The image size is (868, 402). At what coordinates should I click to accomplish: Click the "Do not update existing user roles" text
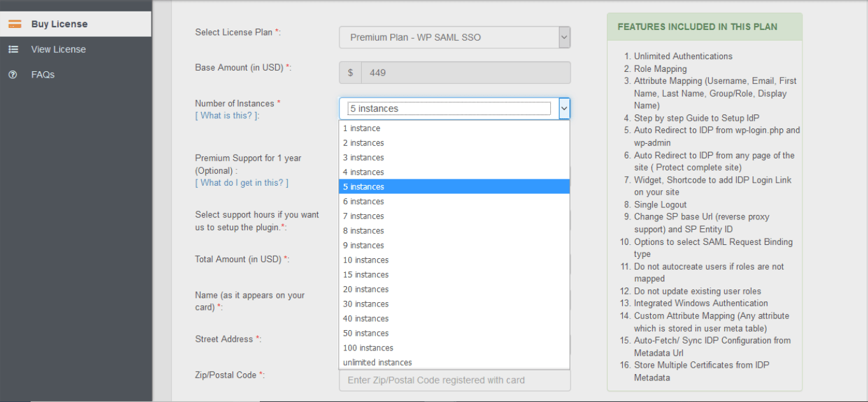697,291
